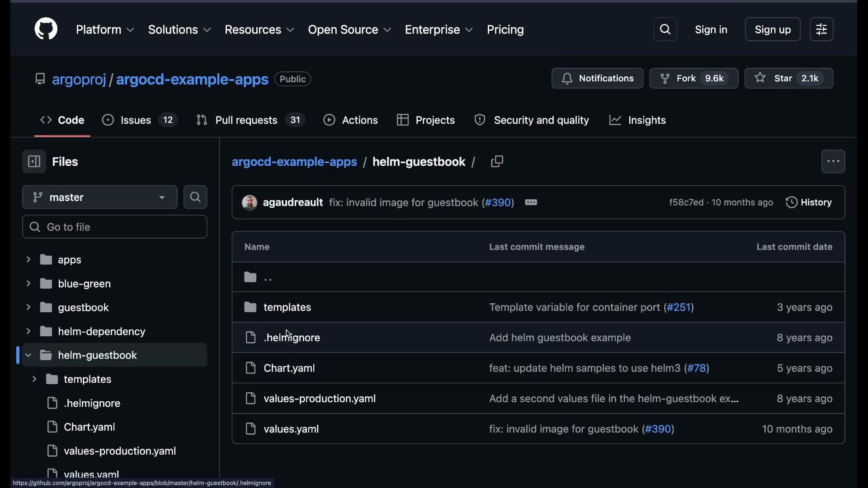Click the Go to file search field
Viewport: 868px width, 488px height.
tap(115, 227)
